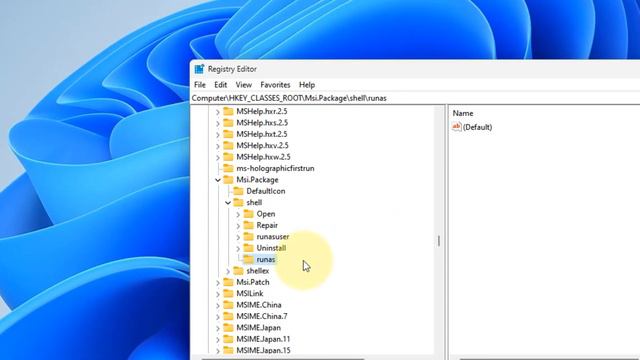
Task: Select the ms-holographicfirstrun key
Action: 275,168
